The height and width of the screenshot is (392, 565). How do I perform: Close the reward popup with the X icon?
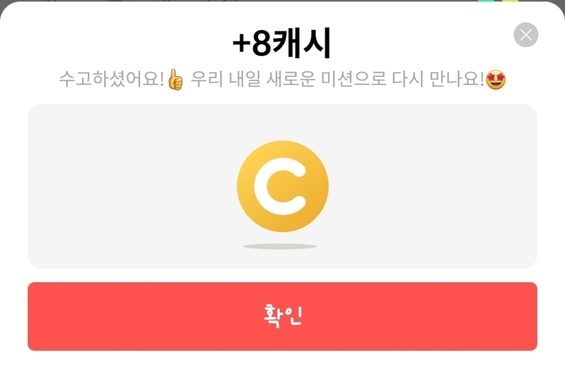(x=526, y=35)
